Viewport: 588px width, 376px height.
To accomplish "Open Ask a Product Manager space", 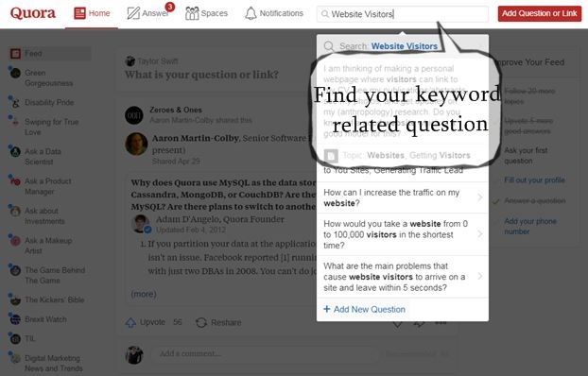I will point(48,186).
